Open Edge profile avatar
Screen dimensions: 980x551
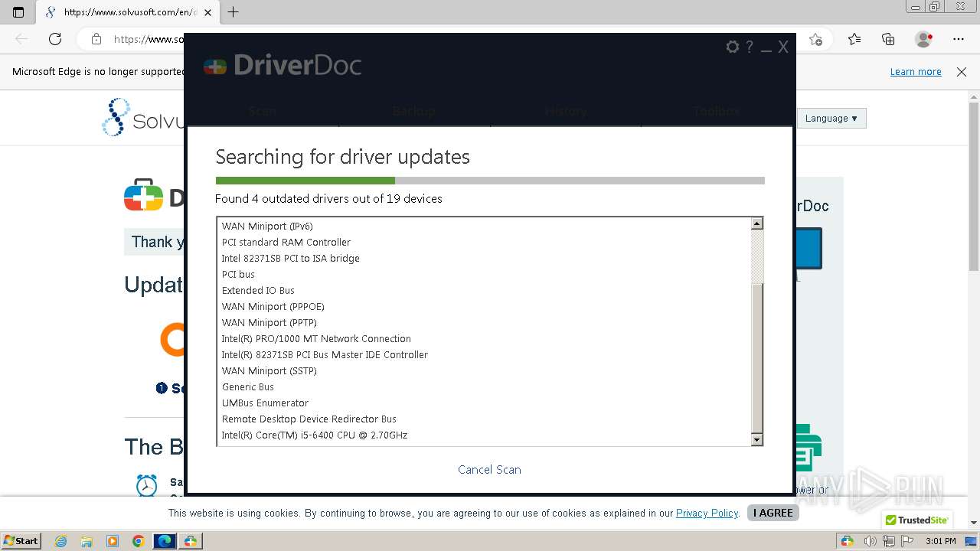[x=923, y=39]
